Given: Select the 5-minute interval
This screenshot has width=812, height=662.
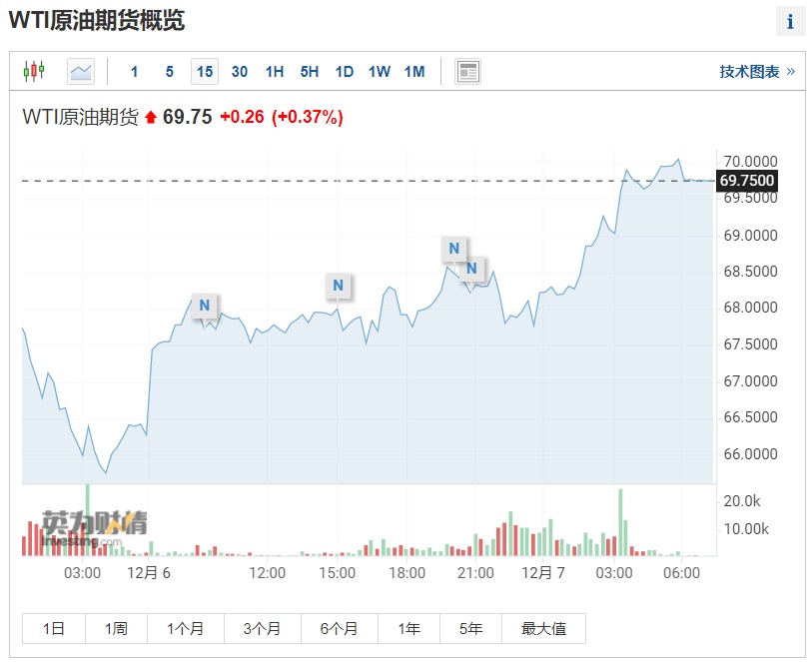Looking at the screenshot, I should 170,71.
